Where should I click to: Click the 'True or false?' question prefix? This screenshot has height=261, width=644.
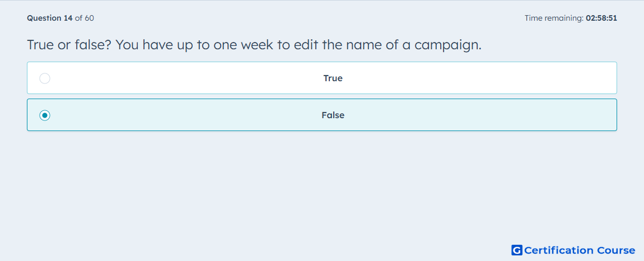(69, 45)
